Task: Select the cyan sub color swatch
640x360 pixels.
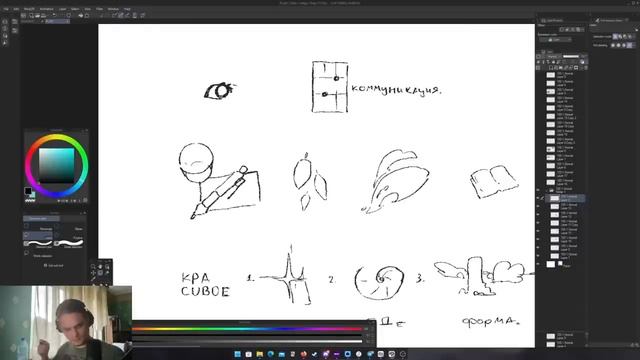Action: point(32,195)
